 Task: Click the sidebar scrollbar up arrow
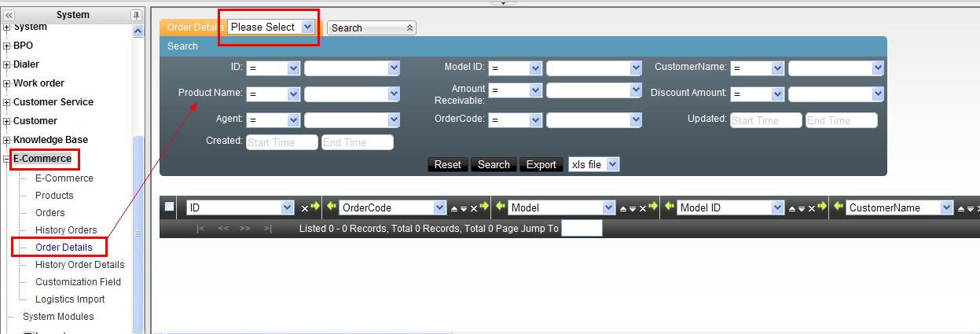(138, 31)
